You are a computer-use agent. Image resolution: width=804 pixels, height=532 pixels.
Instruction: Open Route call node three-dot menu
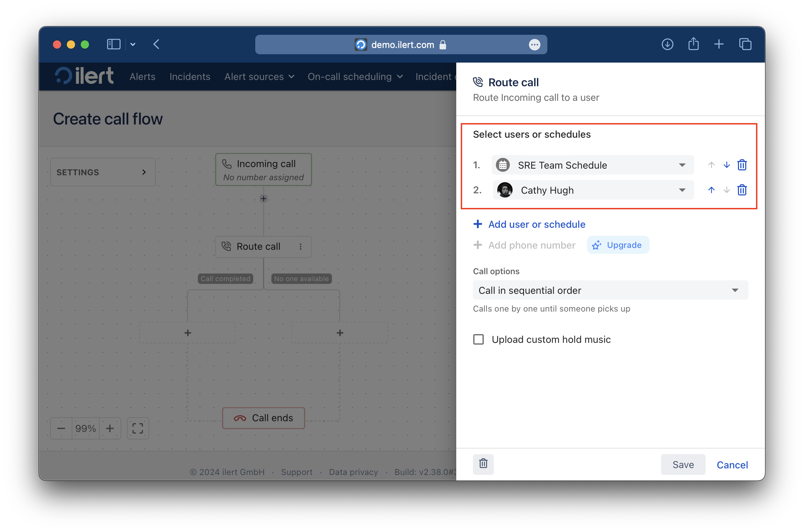coord(300,247)
